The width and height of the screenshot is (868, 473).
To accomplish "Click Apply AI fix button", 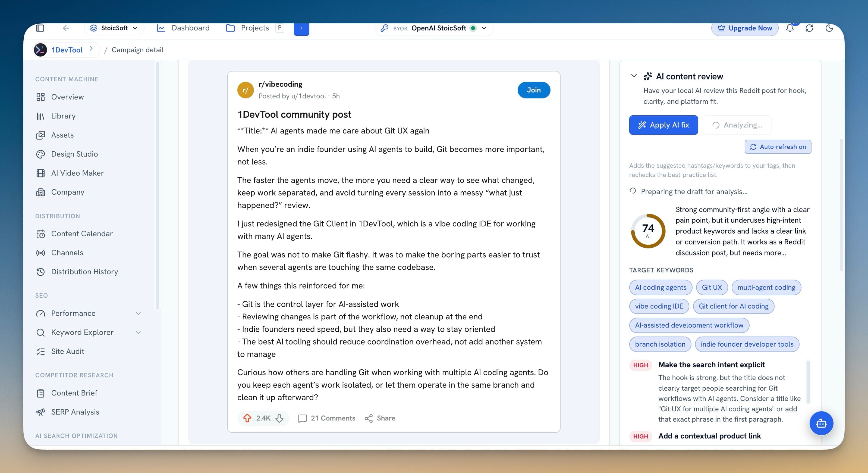I will [x=663, y=125].
